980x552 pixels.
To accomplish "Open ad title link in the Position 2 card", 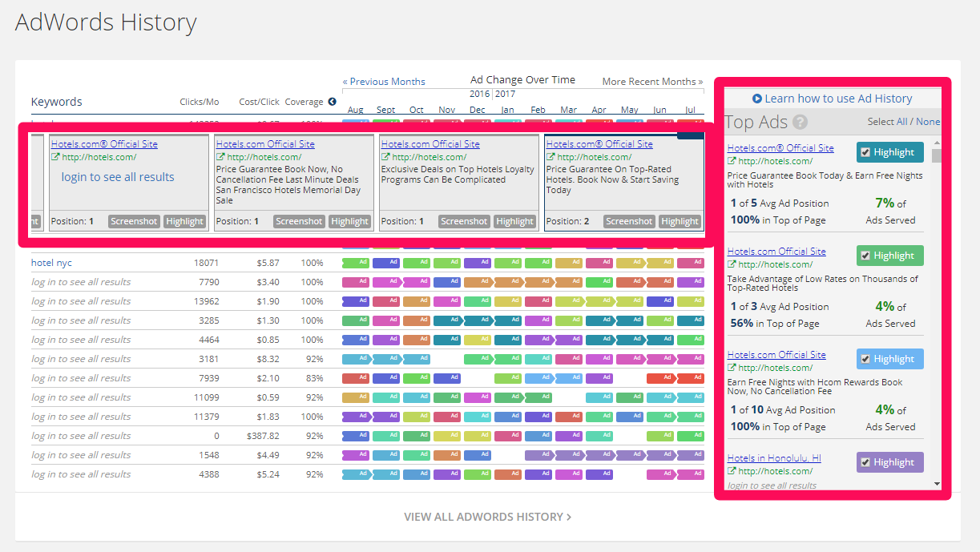I will coord(599,144).
